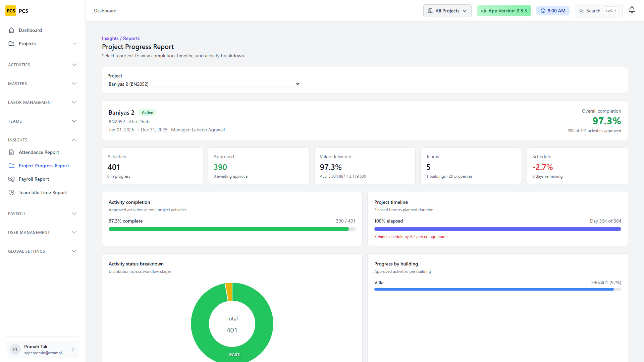Click the Attendance Report document icon
This screenshot has height=362, width=644.
[11, 152]
